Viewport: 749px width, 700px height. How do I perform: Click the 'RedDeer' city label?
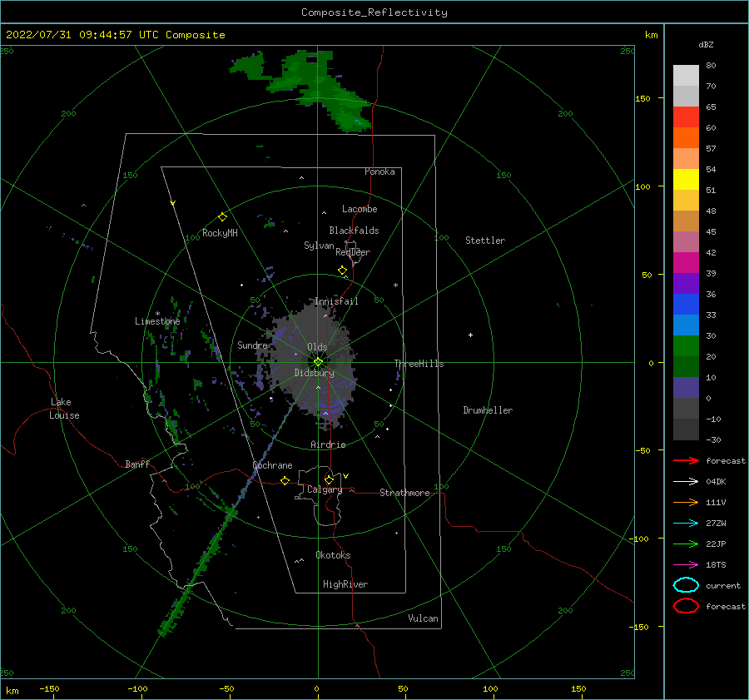tap(353, 252)
